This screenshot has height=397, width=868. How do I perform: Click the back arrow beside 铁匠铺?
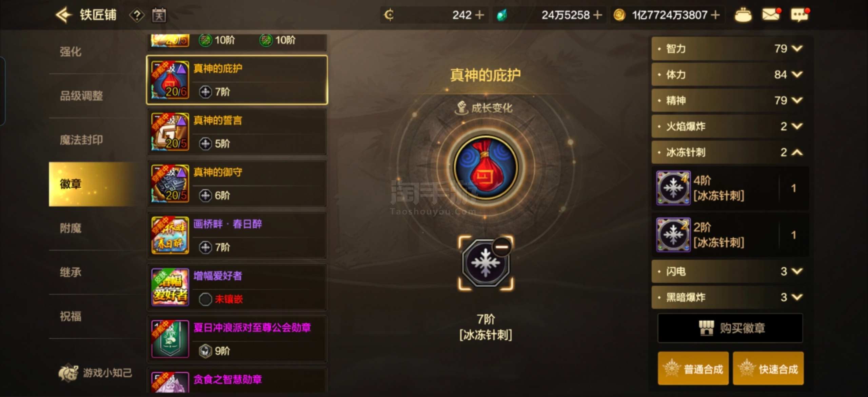pos(64,15)
